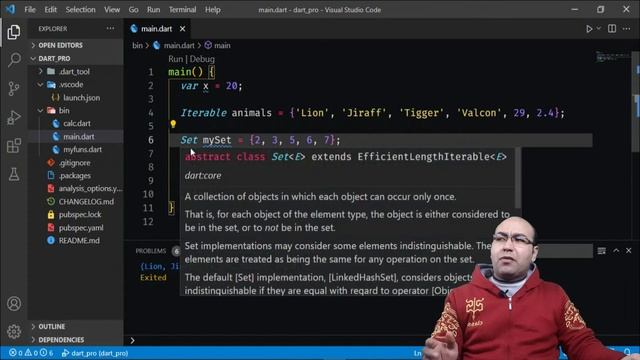The width and height of the screenshot is (640, 360).
Task: Click the hover tooltip scrollbar
Action: (518, 178)
